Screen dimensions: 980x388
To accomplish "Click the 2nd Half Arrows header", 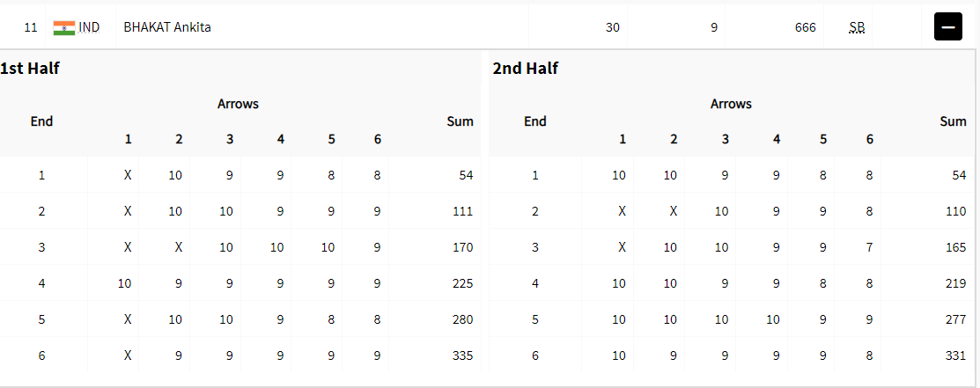I will tap(731, 104).
